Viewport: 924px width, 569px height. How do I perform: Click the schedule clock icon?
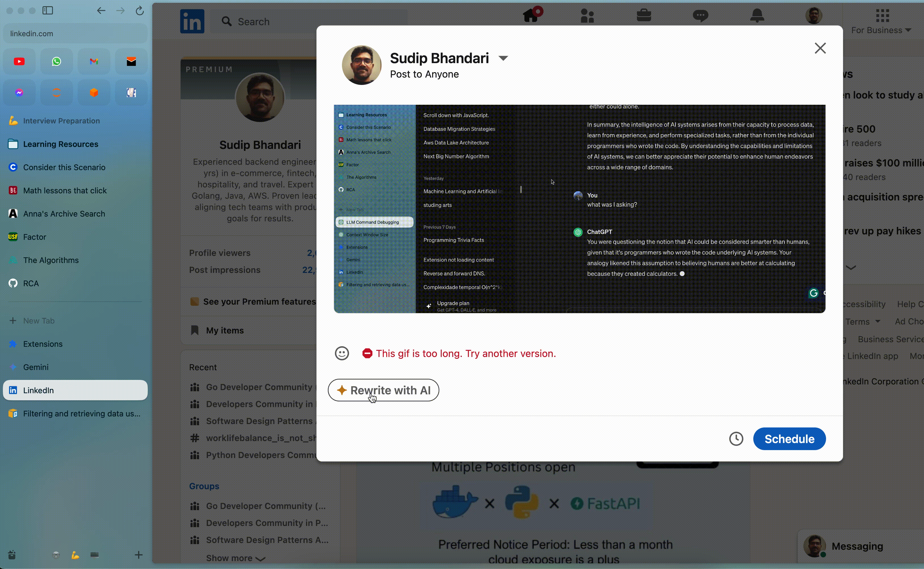736,439
